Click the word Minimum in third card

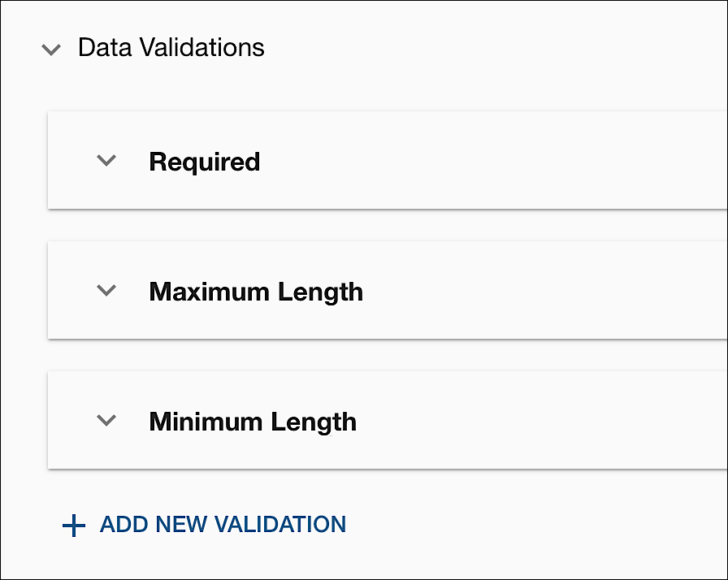pos(206,422)
